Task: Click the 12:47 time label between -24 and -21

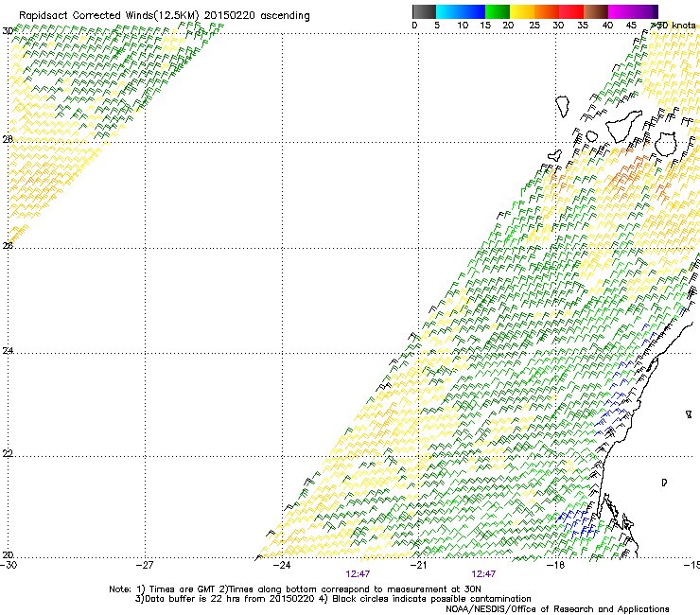Action: tap(358, 574)
